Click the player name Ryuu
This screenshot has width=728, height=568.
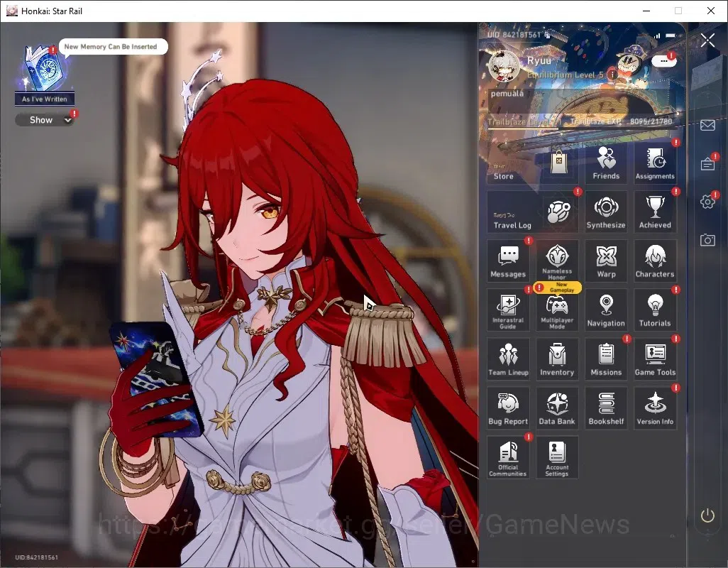539,60
